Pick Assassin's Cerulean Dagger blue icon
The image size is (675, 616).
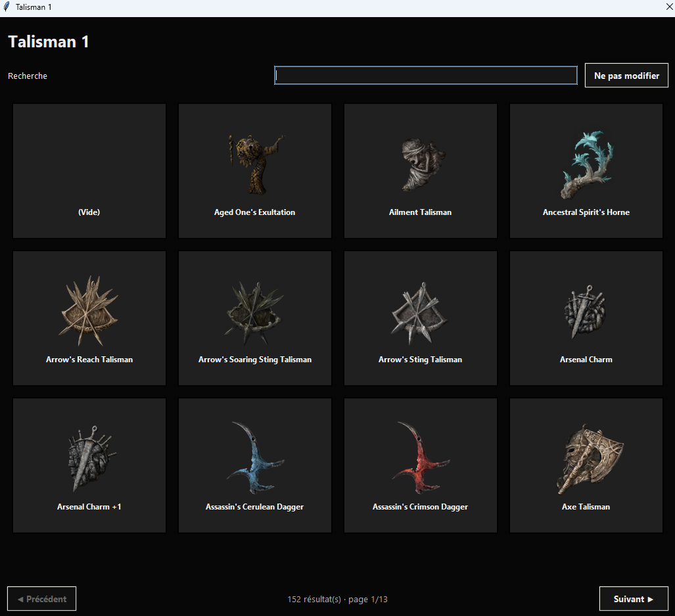point(255,458)
